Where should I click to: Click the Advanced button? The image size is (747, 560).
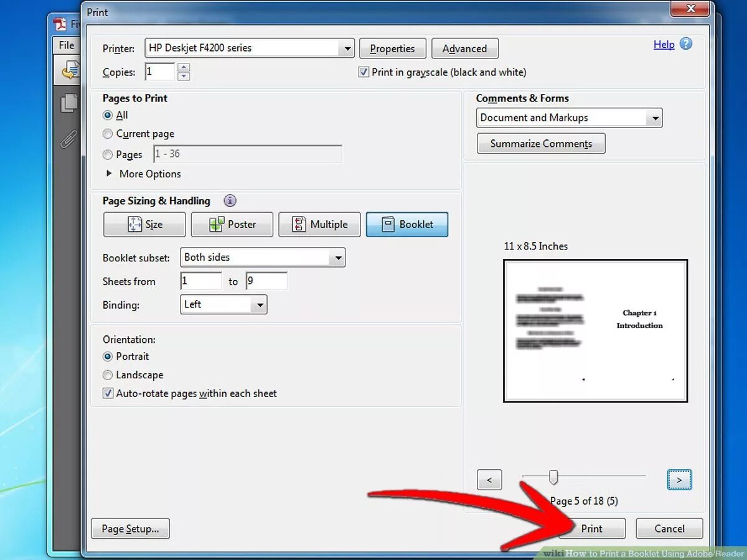coord(465,49)
